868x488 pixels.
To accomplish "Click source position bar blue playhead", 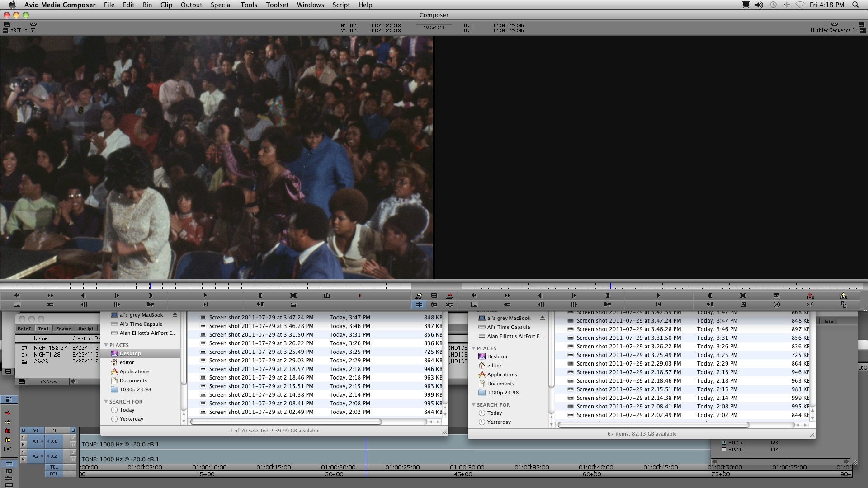I will (x=150, y=286).
